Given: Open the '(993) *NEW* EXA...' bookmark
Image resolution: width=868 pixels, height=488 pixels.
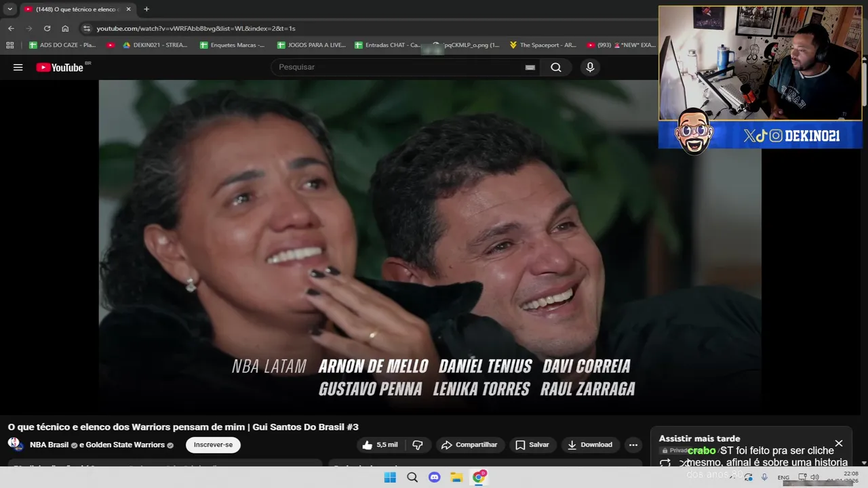Looking at the screenshot, I should [x=621, y=45].
